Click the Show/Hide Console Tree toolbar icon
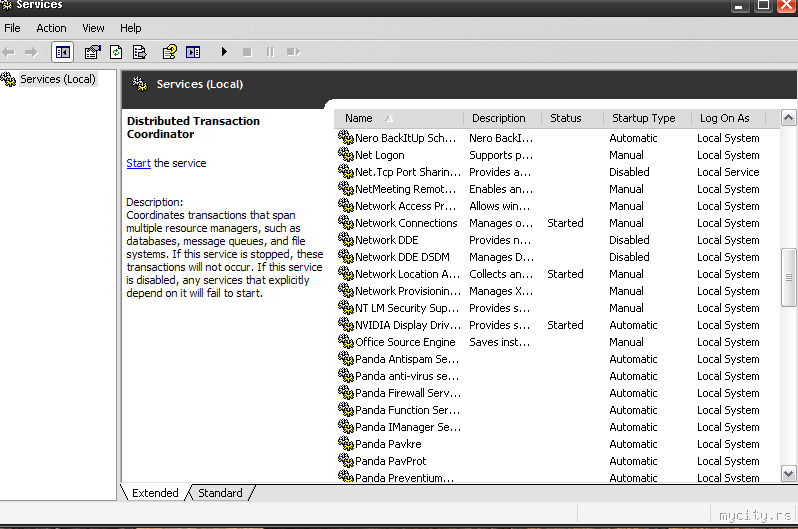The image size is (798, 529). (63, 52)
